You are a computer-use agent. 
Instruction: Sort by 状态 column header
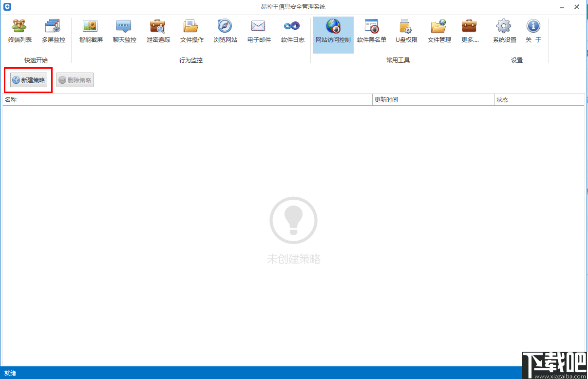[539, 100]
